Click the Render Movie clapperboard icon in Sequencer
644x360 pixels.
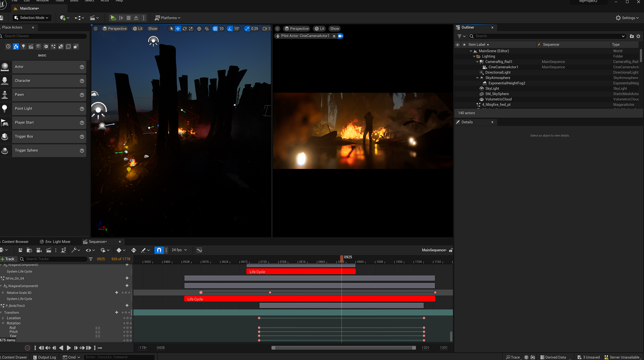(49, 250)
